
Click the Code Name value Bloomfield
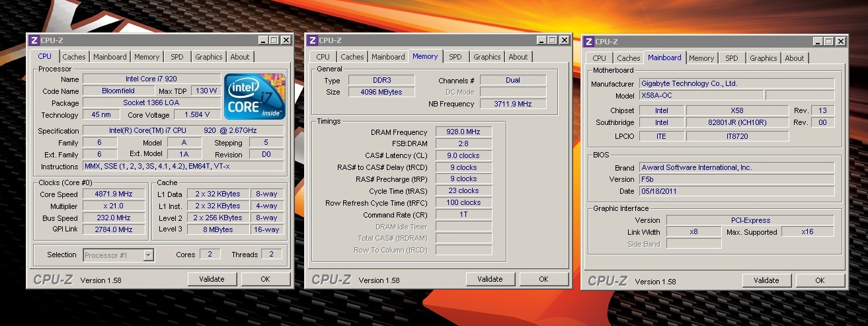pyautogui.click(x=118, y=91)
